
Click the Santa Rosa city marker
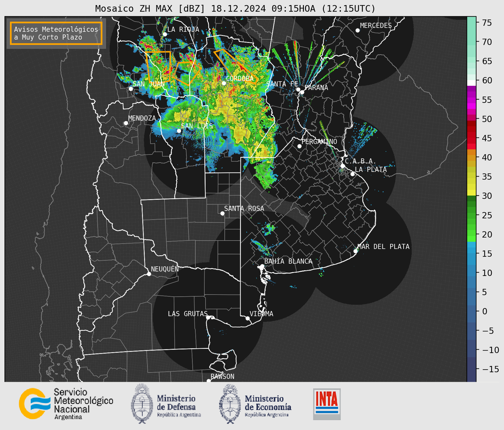[x=222, y=213]
